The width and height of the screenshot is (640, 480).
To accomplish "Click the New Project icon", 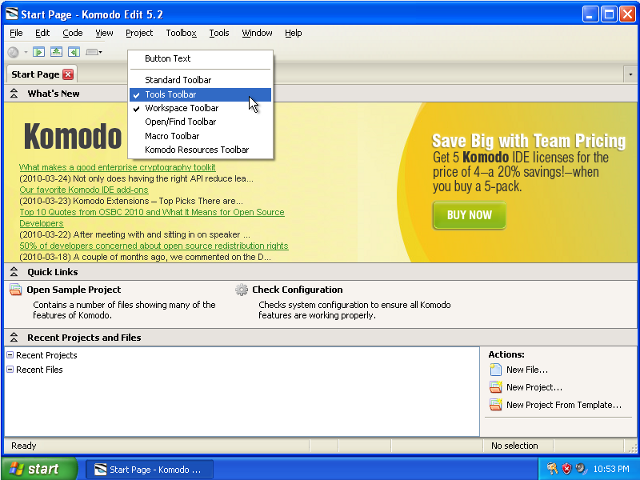I will point(496,387).
